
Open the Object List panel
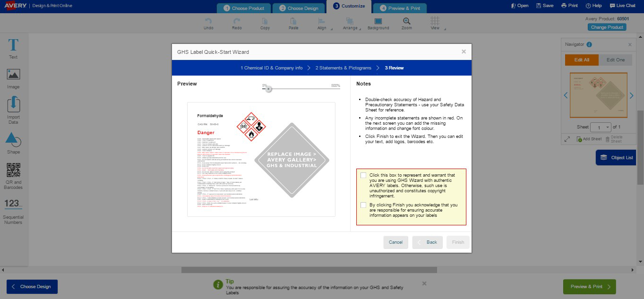tap(616, 157)
